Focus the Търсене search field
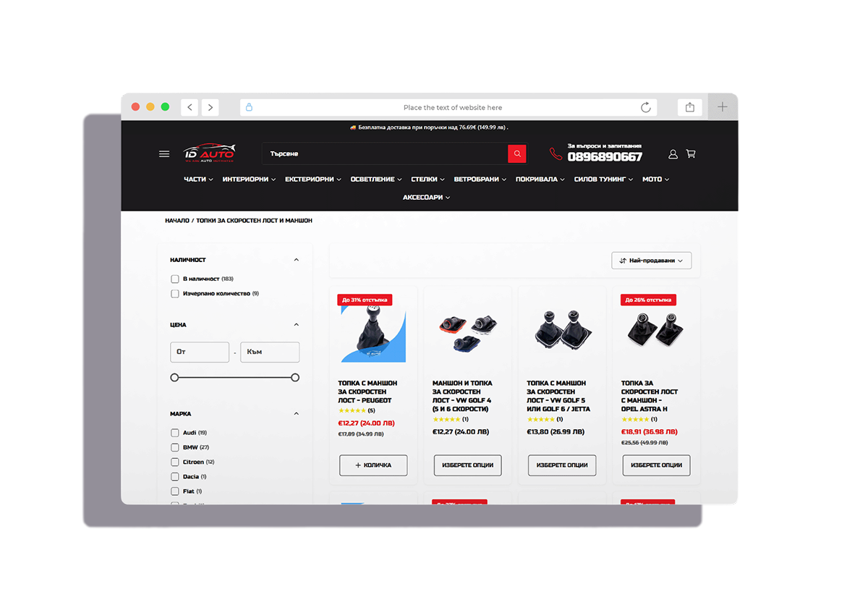Viewport: 868px width, 608px height. pos(386,153)
